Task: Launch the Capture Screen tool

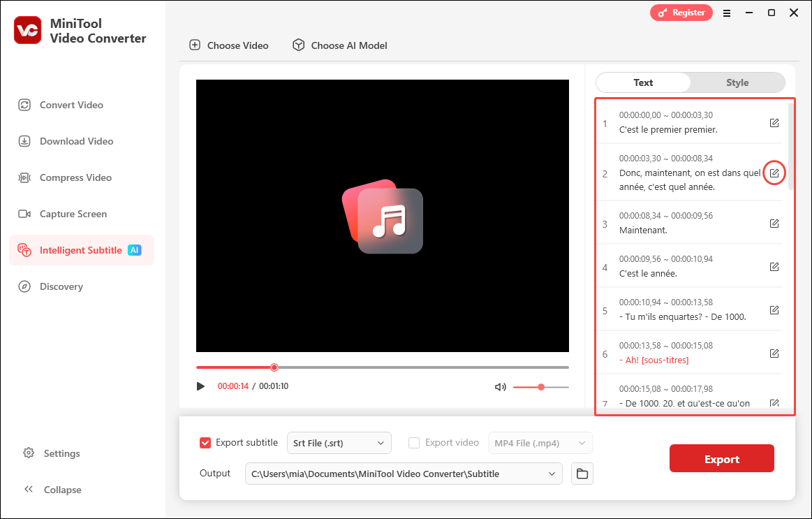Action: pyautogui.click(x=72, y=214)
